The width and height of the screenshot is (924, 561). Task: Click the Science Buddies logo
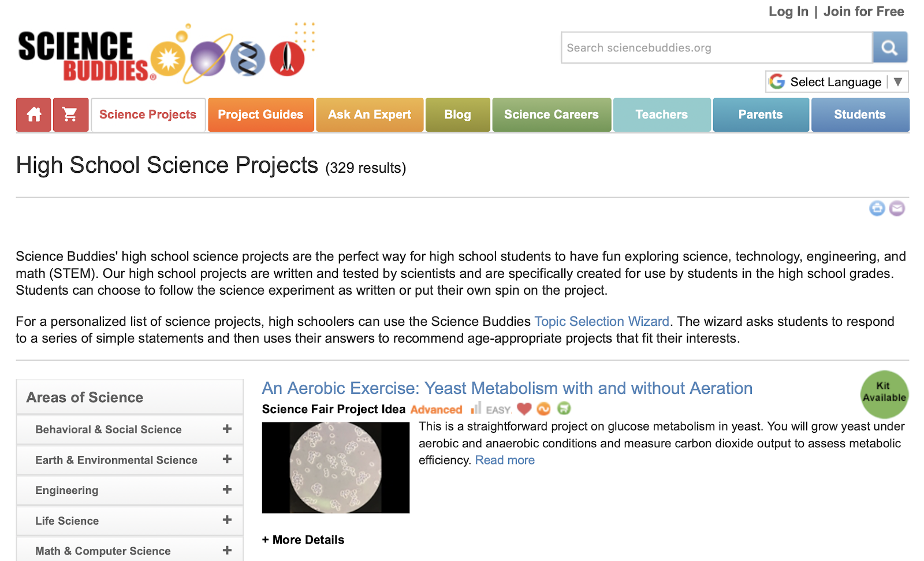166,53
